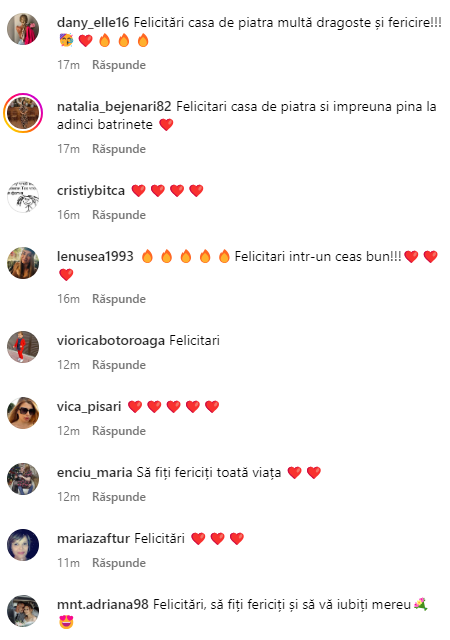View vioricabotoroaga's avatar in red outfit
This screenshot has width=450, height=640.
23,347
